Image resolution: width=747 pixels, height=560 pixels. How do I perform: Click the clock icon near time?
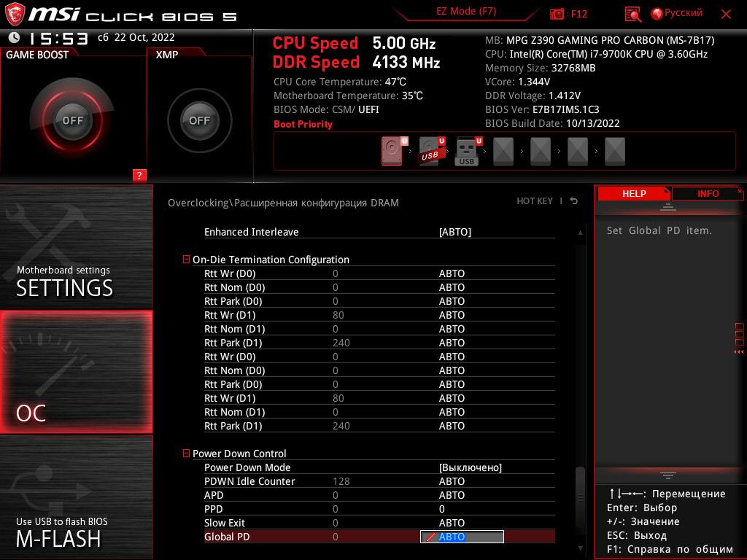click(x=15, y=37)
